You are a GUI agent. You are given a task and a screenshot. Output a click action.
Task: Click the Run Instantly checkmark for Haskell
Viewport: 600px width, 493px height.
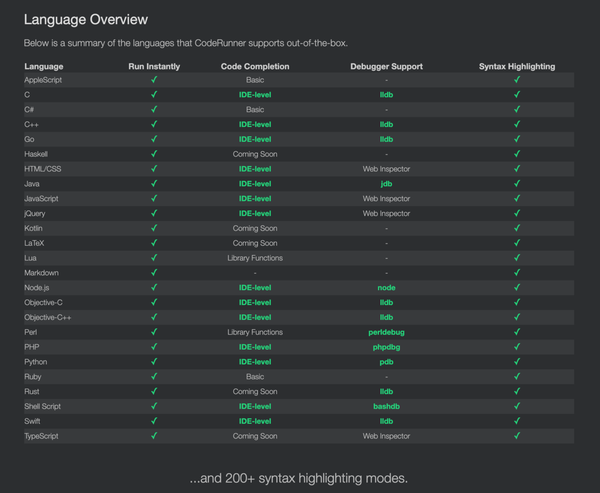(154, 154)
